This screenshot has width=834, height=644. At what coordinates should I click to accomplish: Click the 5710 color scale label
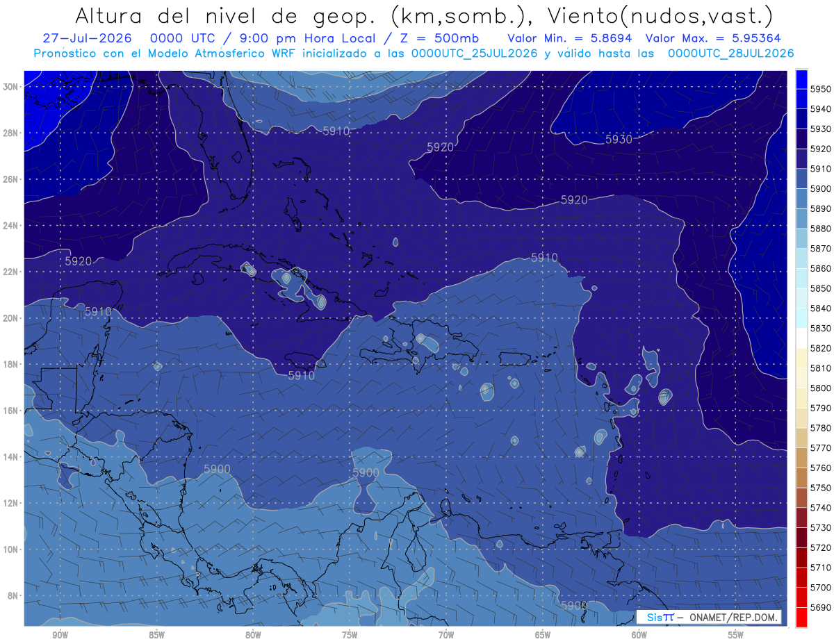click(x=820, y=567)
